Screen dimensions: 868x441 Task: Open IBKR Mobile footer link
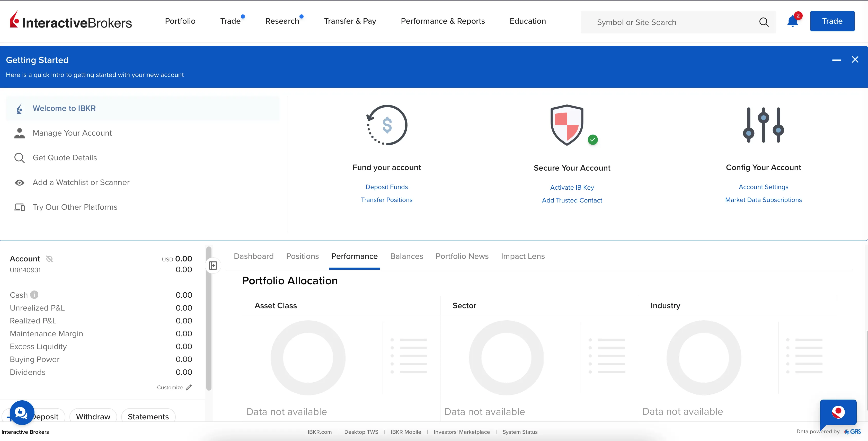[406, 432]
